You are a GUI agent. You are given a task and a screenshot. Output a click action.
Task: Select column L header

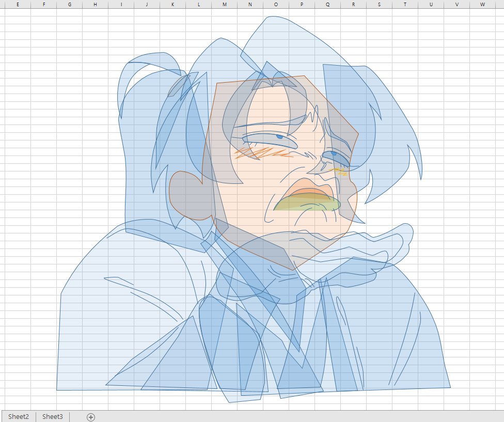pyautogui.click(x=199, y=4)
